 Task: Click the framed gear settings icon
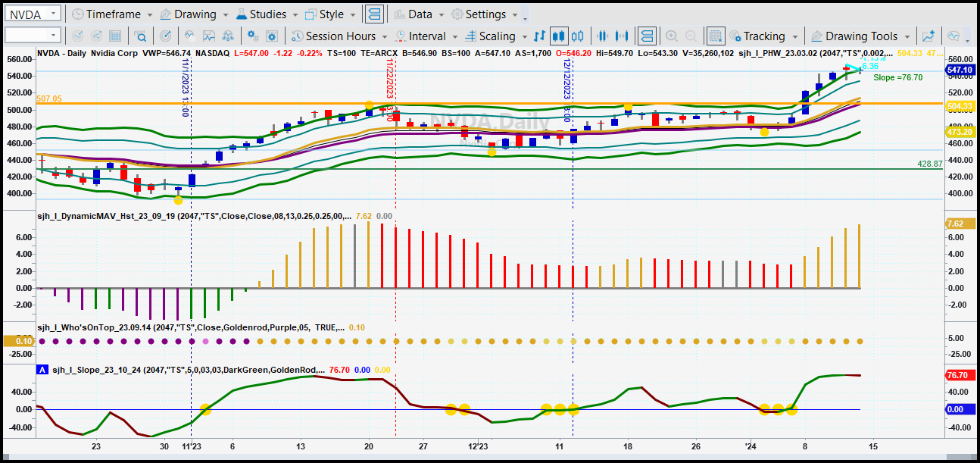tap(273, 36)
